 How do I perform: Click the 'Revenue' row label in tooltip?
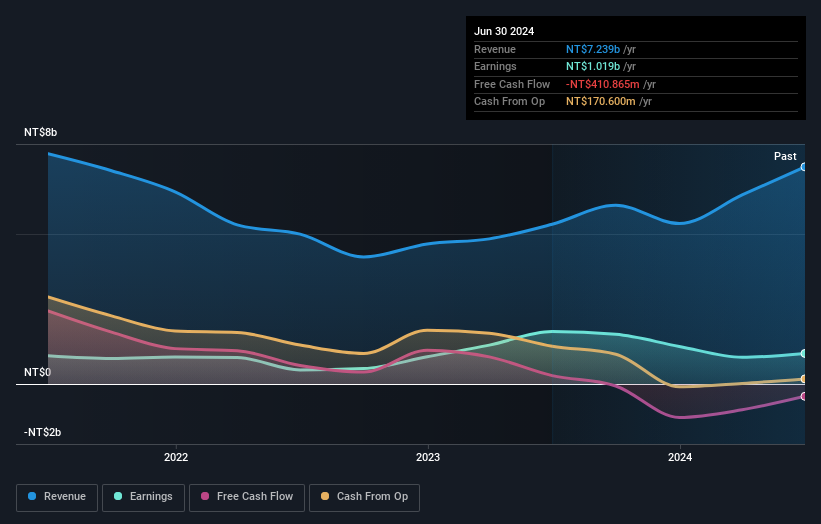(495, 49)
